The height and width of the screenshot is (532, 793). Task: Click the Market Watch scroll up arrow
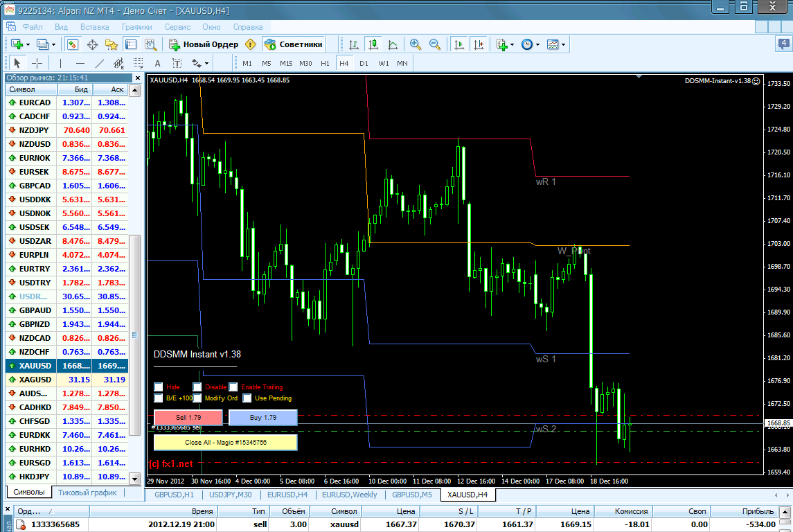tap(134, 91)
